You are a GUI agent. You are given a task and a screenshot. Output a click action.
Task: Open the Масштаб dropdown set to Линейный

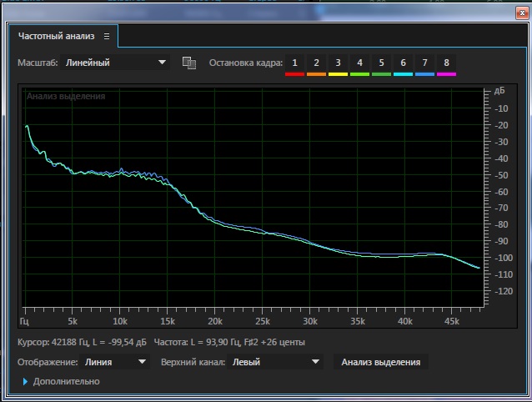tap(117, 63)
